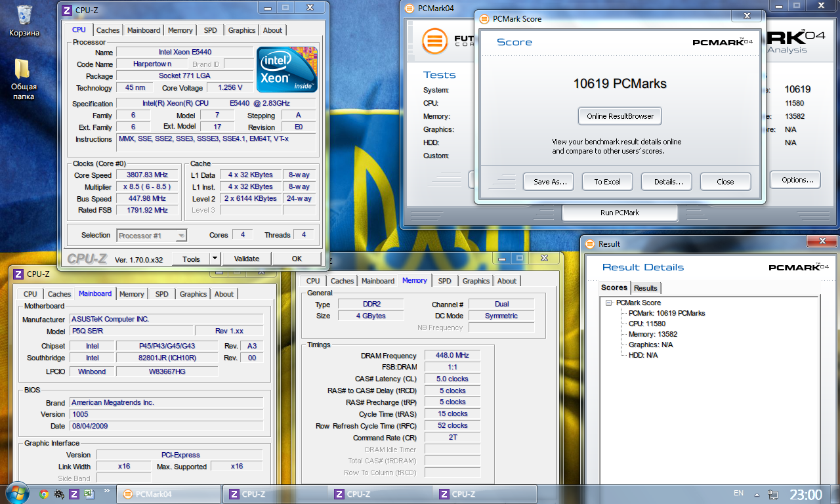Click the Z title icon of CPU-Z CPU window

(x=66, y=10)
